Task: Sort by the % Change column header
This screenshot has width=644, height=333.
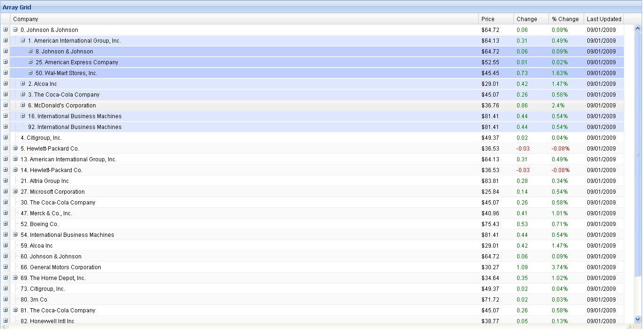Action: [x=565, y=19]
